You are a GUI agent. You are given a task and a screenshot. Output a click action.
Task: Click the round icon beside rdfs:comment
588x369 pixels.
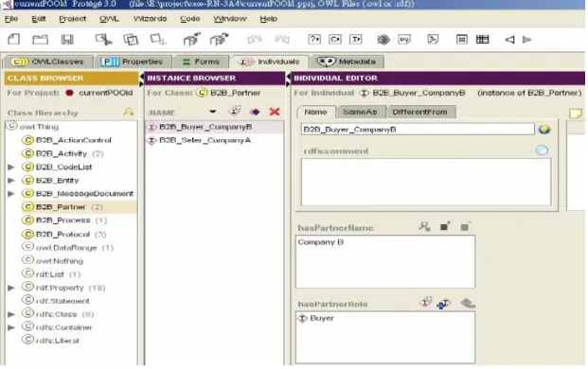click(542, 150)
